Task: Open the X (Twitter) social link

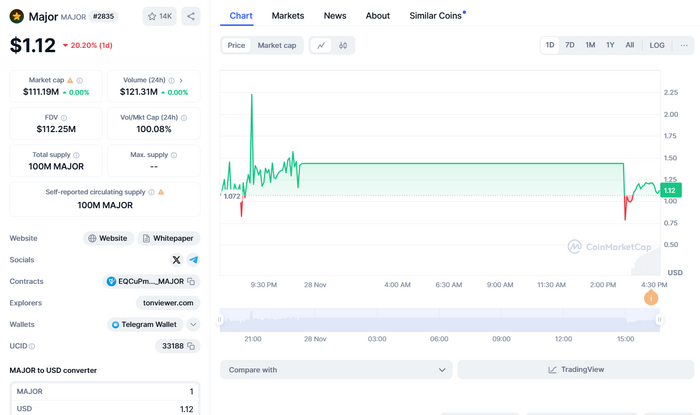Action: click(176, 260)
